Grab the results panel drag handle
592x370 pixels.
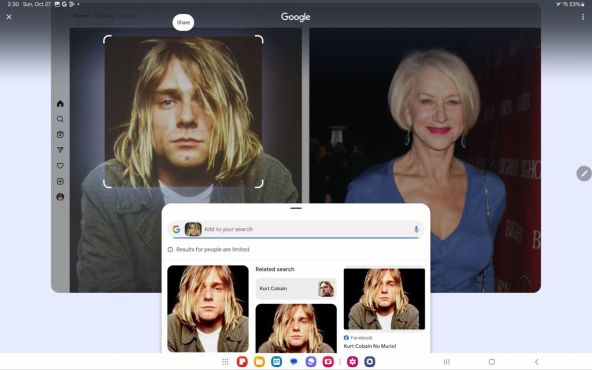(x=296, y=208)
